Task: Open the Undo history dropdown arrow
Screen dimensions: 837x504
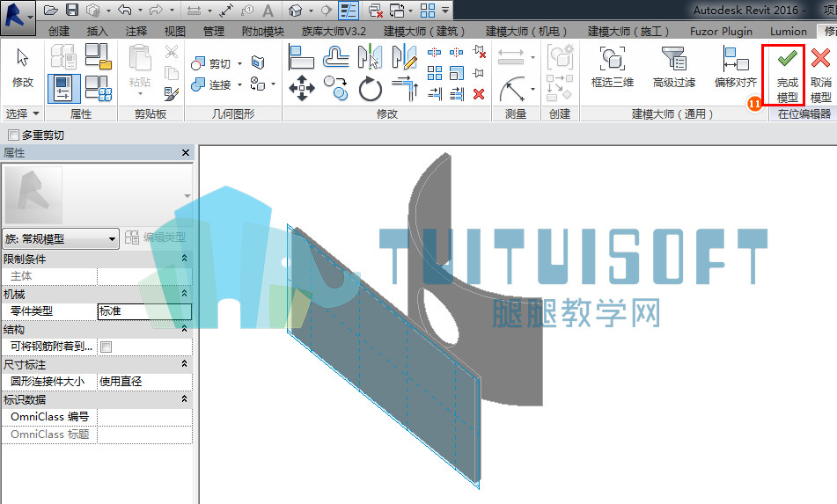Action: coord(140,11)
